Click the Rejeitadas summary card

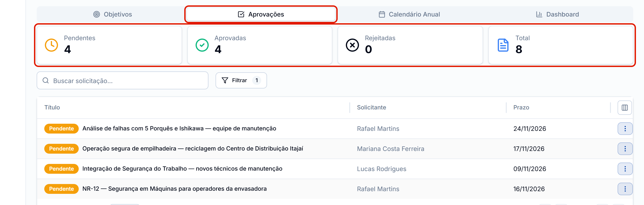click(x=410, y=45)
